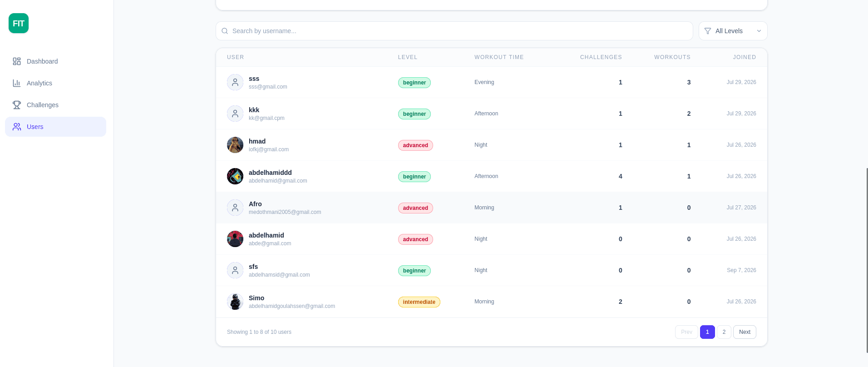
Task: Click the JOINED column header
Action: (745, 57)
